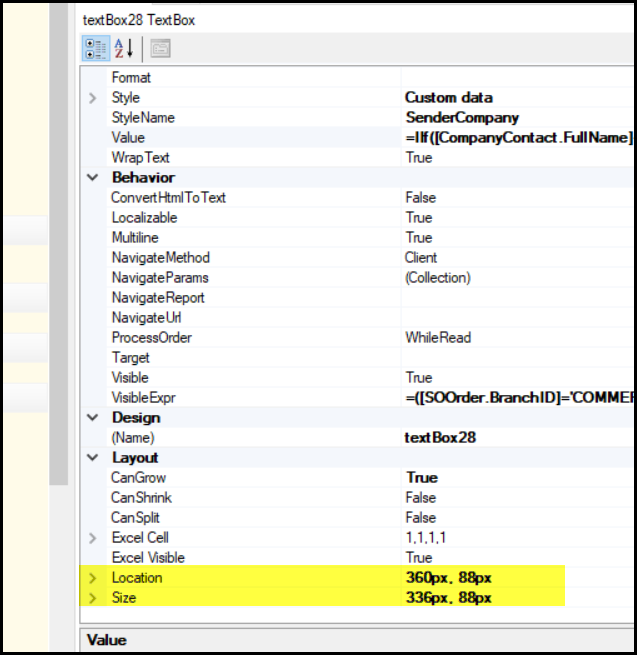Click the Categorized view icon
637x655 pixels.
click(x=96, y=48)
